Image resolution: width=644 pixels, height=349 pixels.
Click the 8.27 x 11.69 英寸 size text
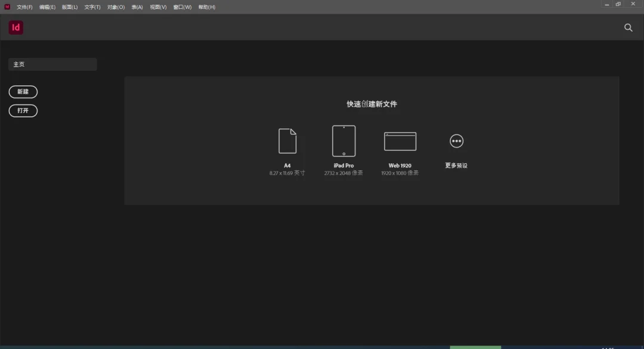(287, 173)
